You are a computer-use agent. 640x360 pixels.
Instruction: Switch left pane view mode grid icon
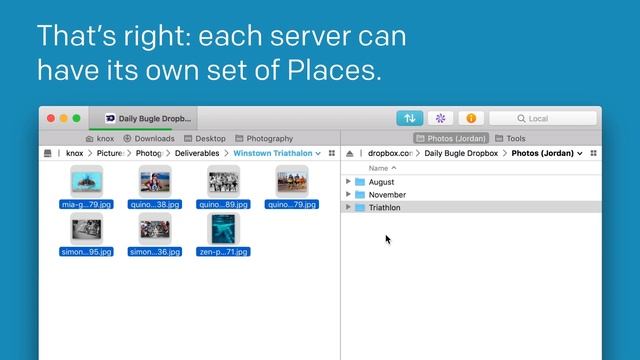pyautogui.click(x=332, y=153)
